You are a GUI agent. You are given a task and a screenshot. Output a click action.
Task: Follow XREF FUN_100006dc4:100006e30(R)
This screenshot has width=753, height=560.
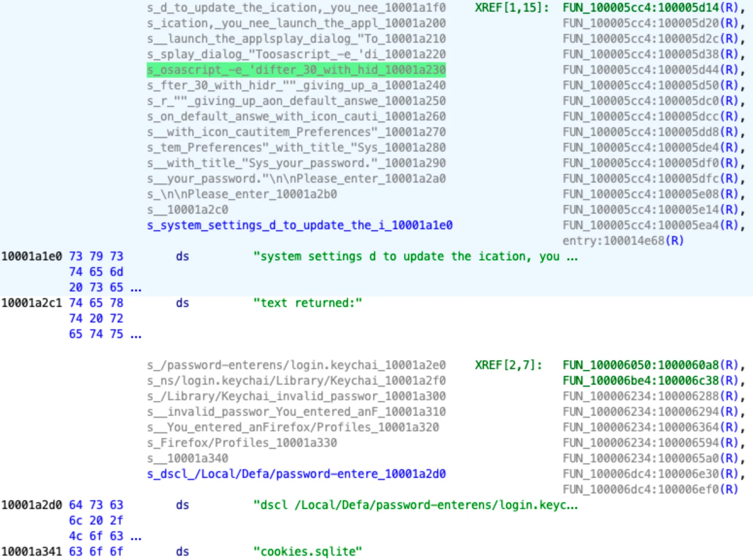(x=650, y=474)
